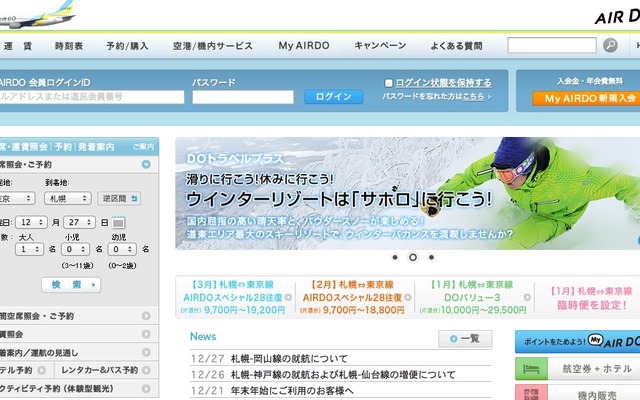Click the ポイントをためよう My AIRDO banner
This screenshot has width=640, height=400.
click(578, 342)
